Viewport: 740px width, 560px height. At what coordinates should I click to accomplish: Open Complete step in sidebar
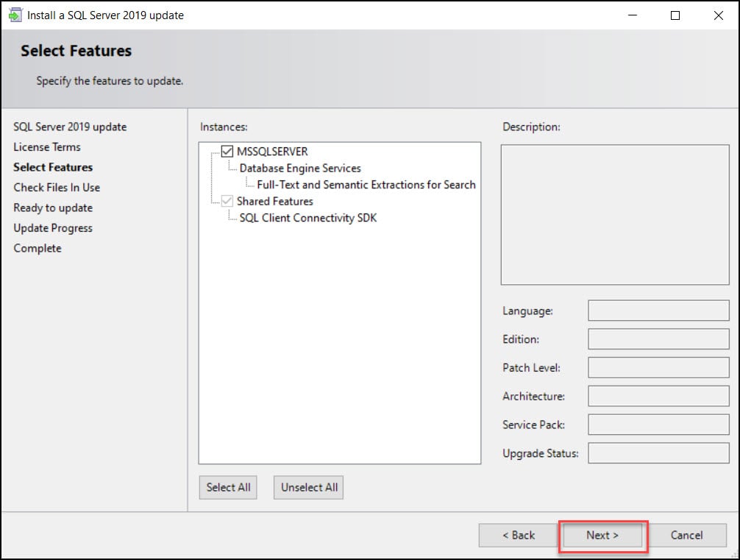(38, 249)
